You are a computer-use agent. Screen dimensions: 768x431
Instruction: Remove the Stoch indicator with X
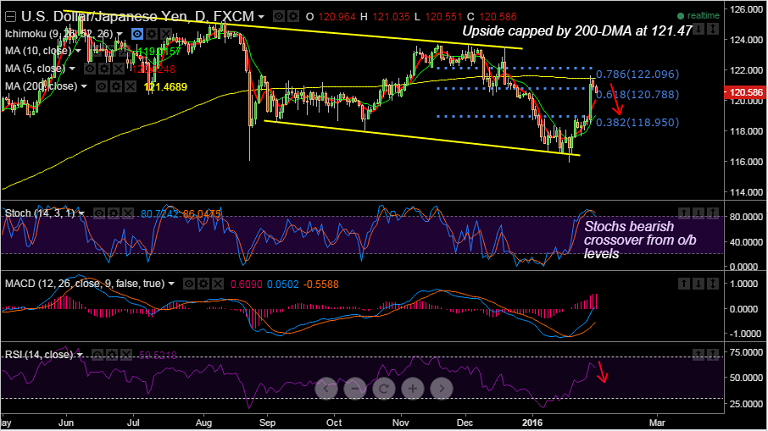[128, 214]
